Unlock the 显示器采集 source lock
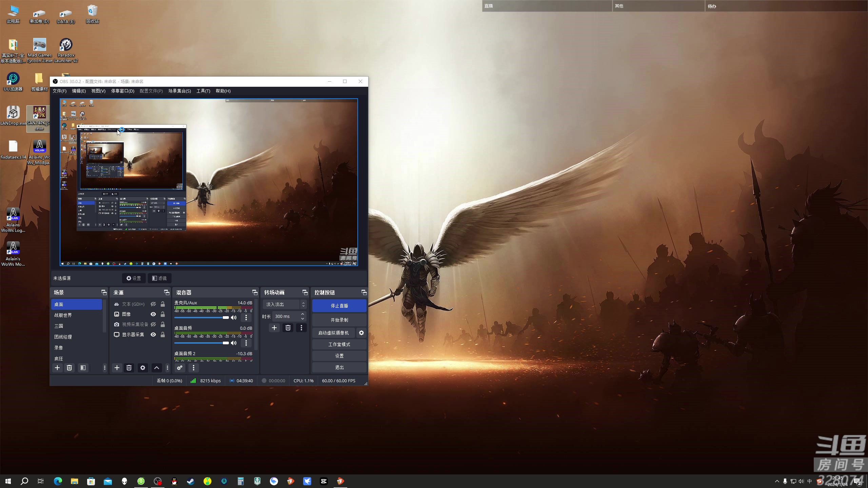The height and width of the screenshot is (488, 868). point(163,334)
